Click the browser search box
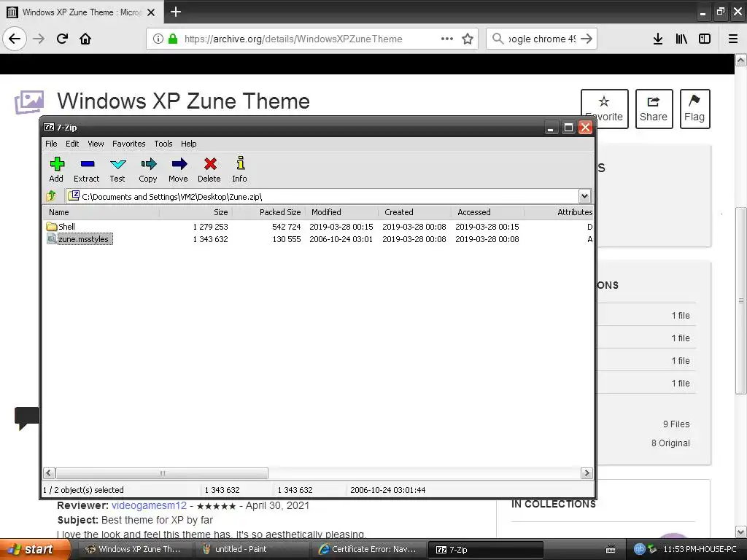The width and height of the screenshot is (747, 560). pyautogui.click(x=541, y=39)
